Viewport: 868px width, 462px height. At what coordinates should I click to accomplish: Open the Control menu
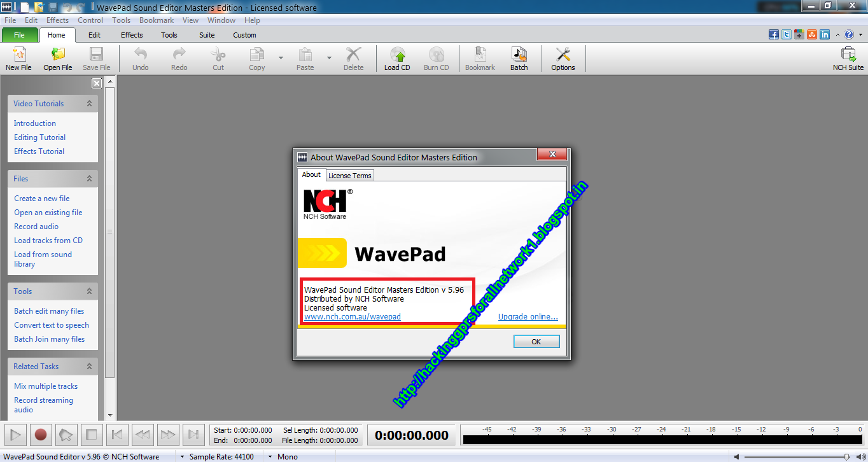click(90, 20)
